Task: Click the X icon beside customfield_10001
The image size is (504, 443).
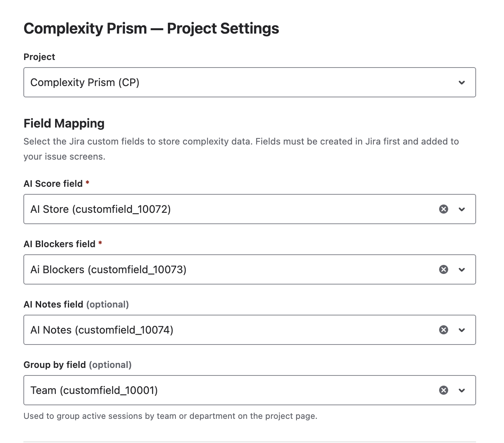Action: coord(444,390)
